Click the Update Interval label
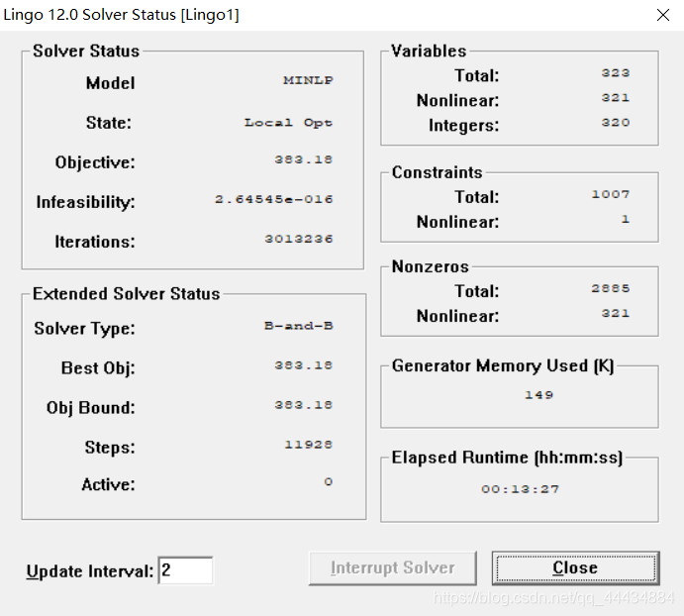 click(90, 571)
